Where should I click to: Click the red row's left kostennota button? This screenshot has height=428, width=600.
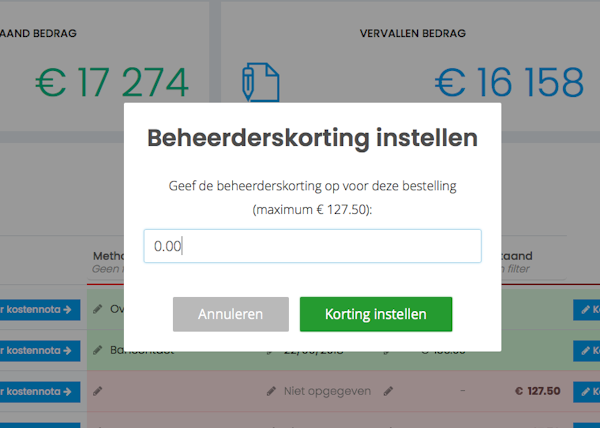40,391
